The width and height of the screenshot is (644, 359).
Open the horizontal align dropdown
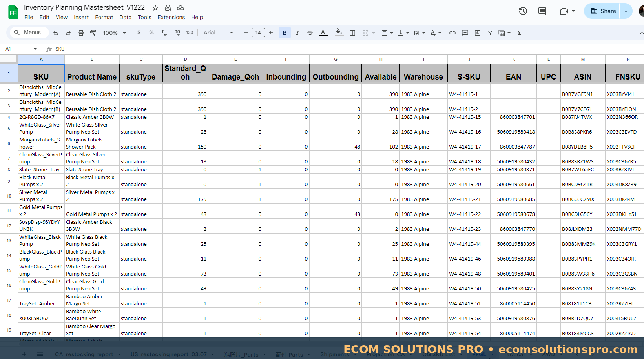[387, 33]
